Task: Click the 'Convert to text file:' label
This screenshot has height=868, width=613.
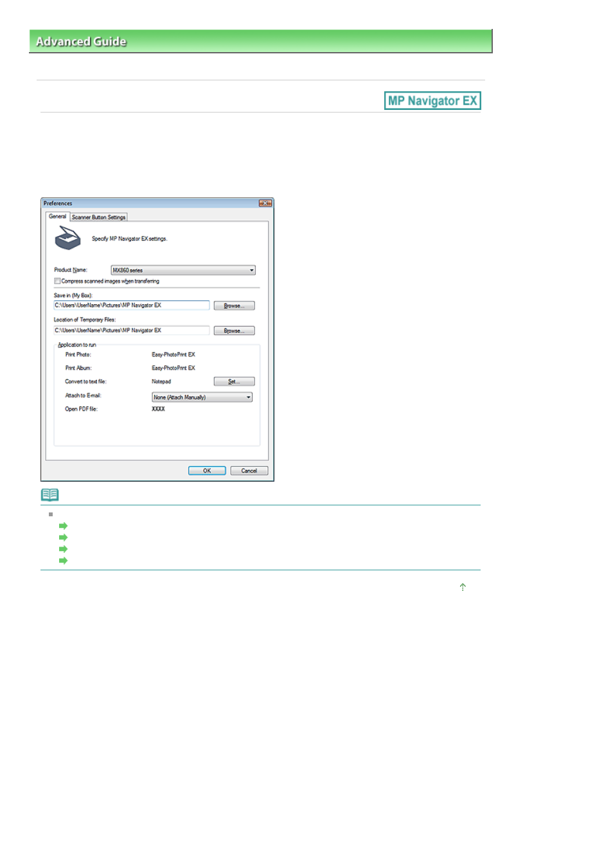Action: tap(85, 381)
